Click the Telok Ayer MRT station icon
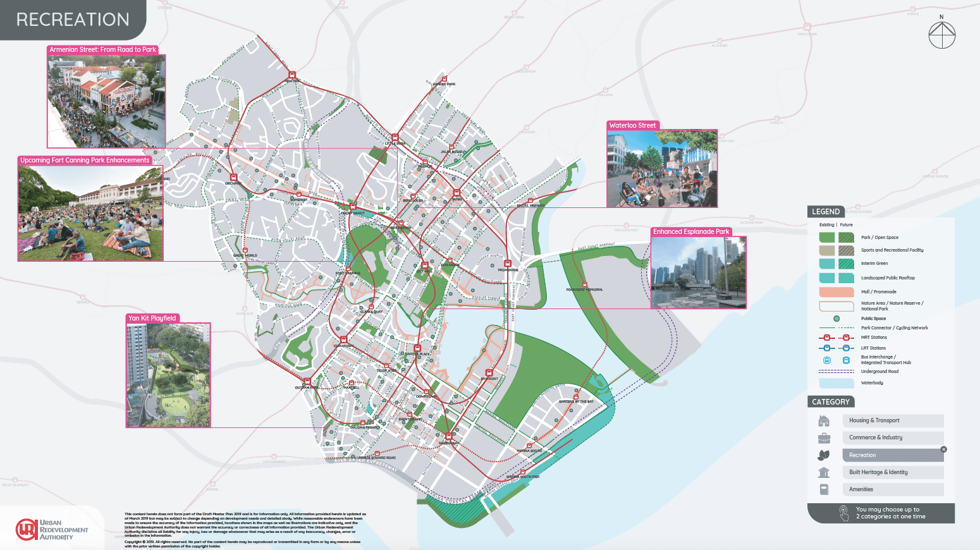 coord(386,366)
